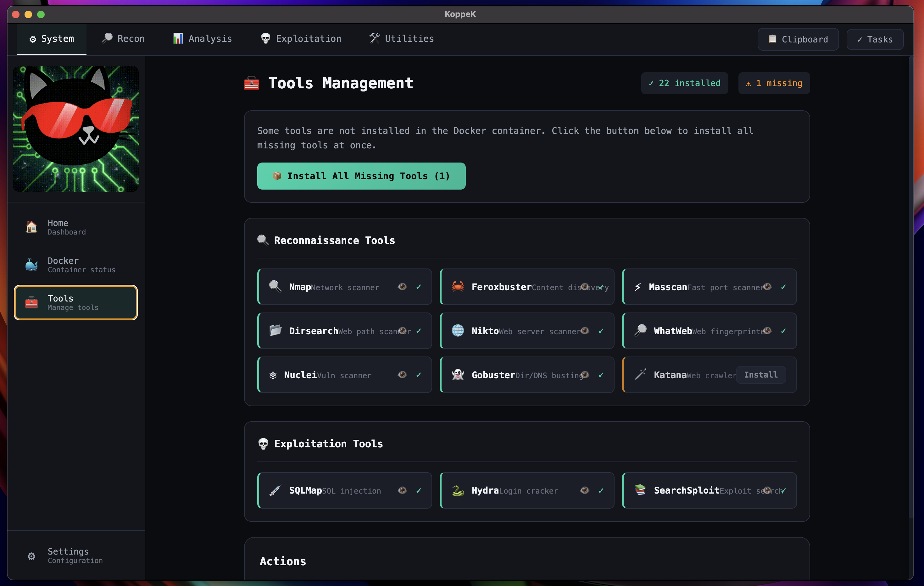Viewport: 924px width, 586px height.
Task: Click the Gobuster ghost icon
Action: [457, 375]
